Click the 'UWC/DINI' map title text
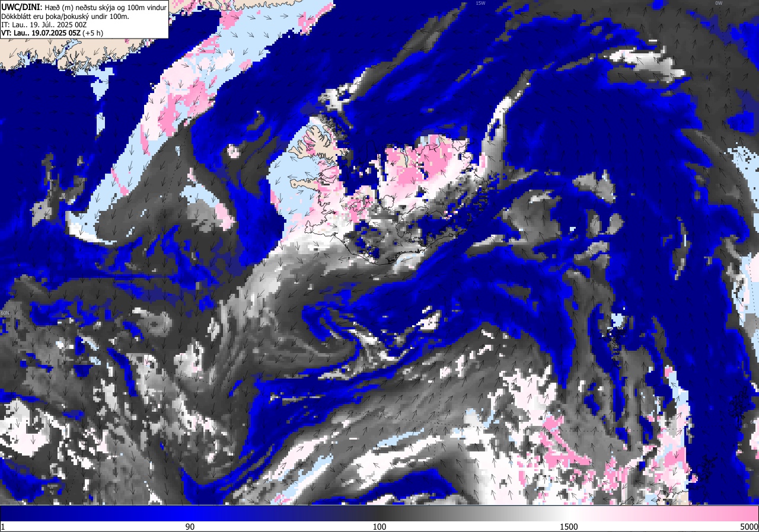The width and height of the screenshot is (759, 532). [21, 7]
